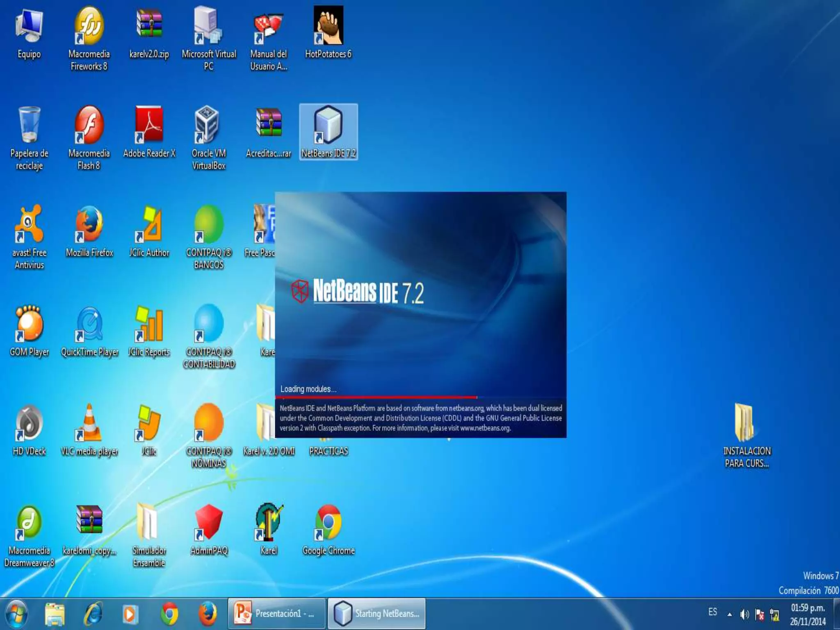Select the NetBeans IDE 7.2 desktop icon
The image size is (840, 630).
coord(328,126)
